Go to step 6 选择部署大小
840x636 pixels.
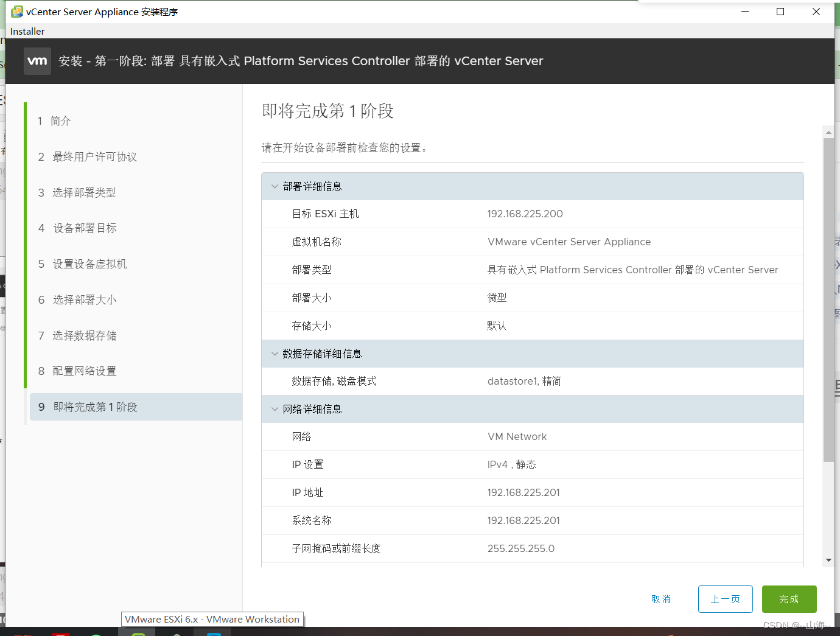77,299
